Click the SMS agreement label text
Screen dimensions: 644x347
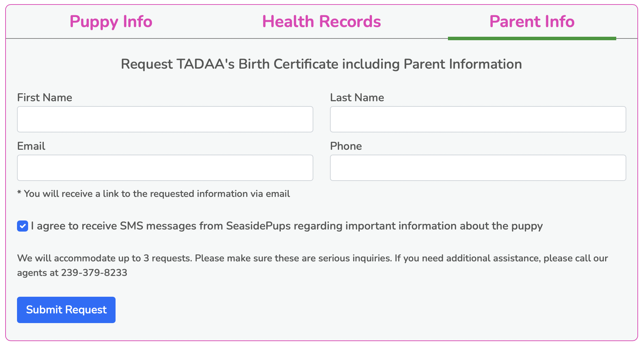point(287,226)
